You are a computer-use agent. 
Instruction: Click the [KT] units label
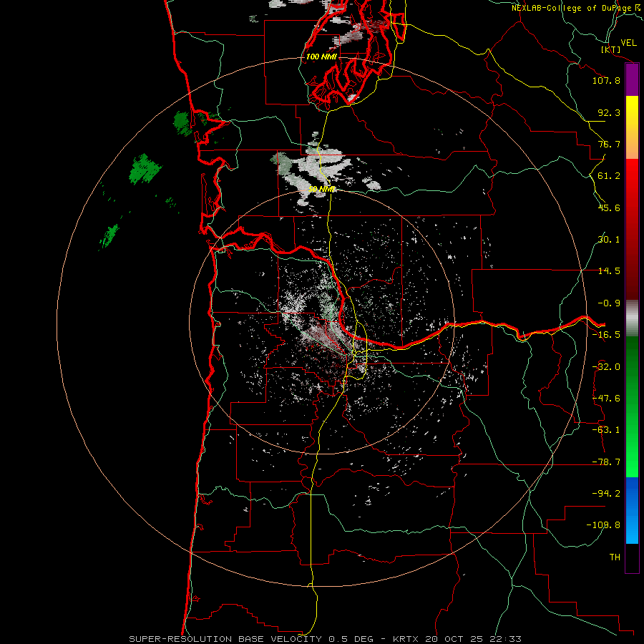tap(611, 49)
